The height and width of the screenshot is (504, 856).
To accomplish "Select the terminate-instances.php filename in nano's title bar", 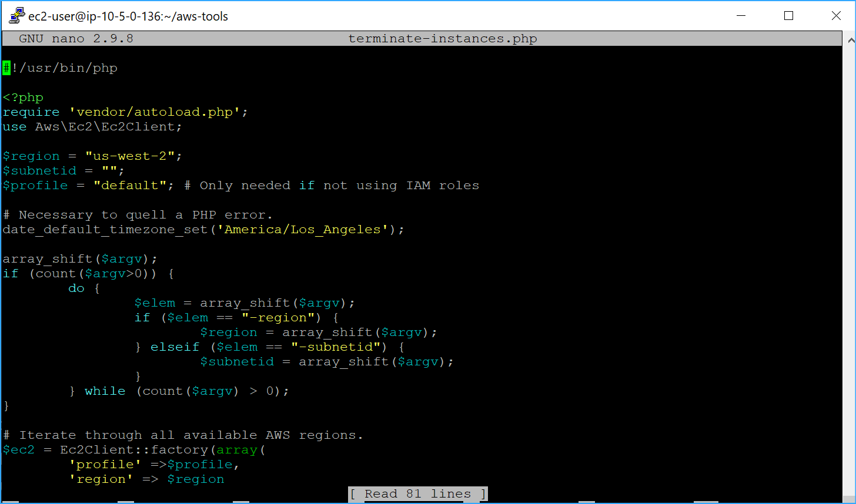I will click(x=443, y=38).
